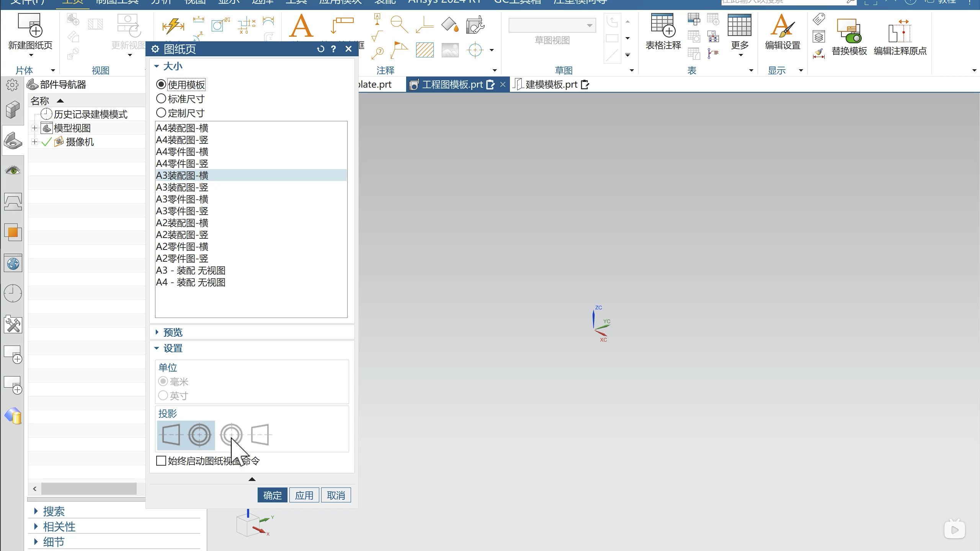
Task: Open the history clock sidebar icon
Action: [x=13, y=293]
